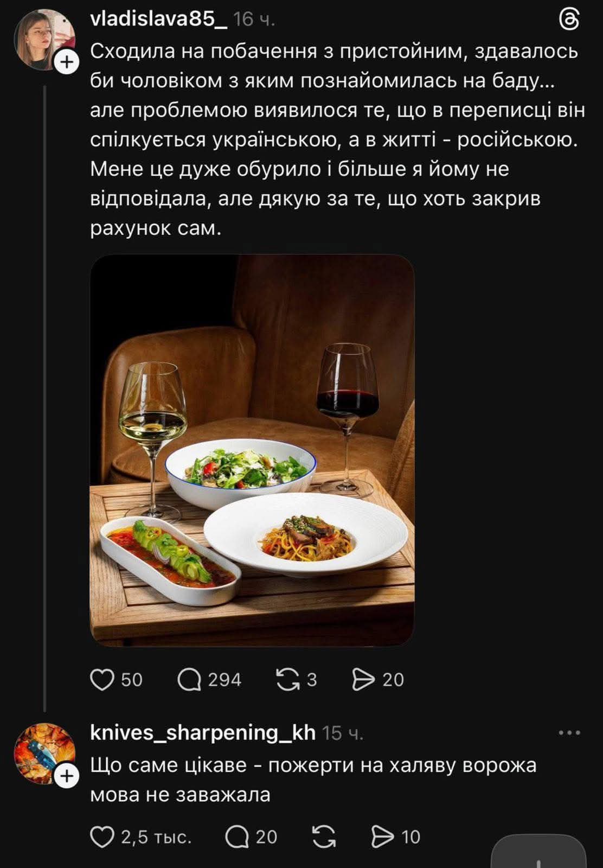Screen dimensions: 603x868
Task: Open the Threads logo icon
Action: tap(569, 20)
